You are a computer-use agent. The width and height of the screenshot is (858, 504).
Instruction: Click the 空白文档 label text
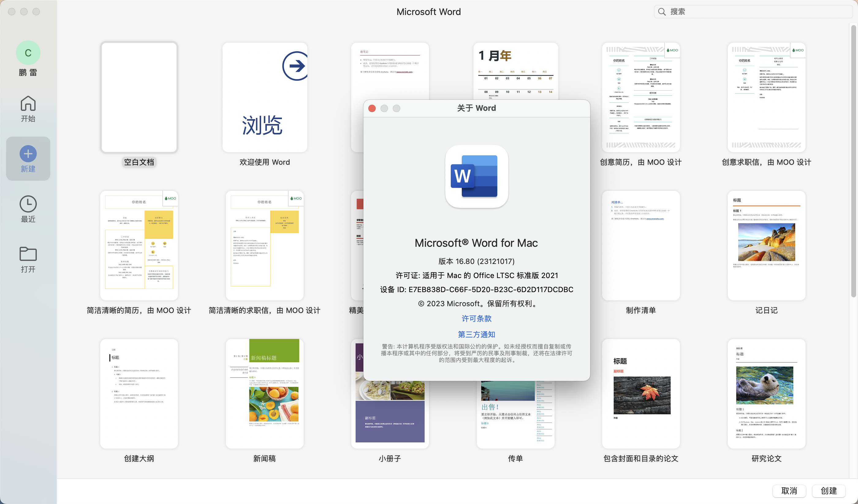pyautogui.click(x=139, y=162)
